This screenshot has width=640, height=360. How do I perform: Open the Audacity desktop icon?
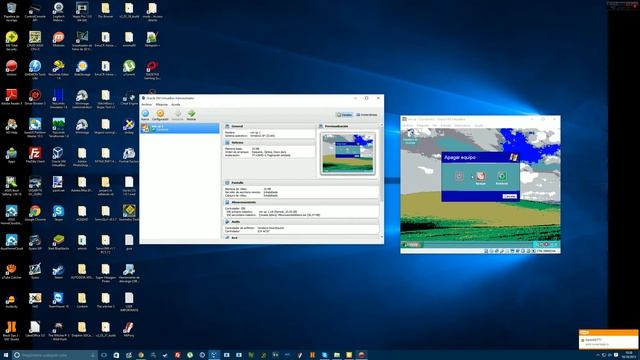coord(11,300)
